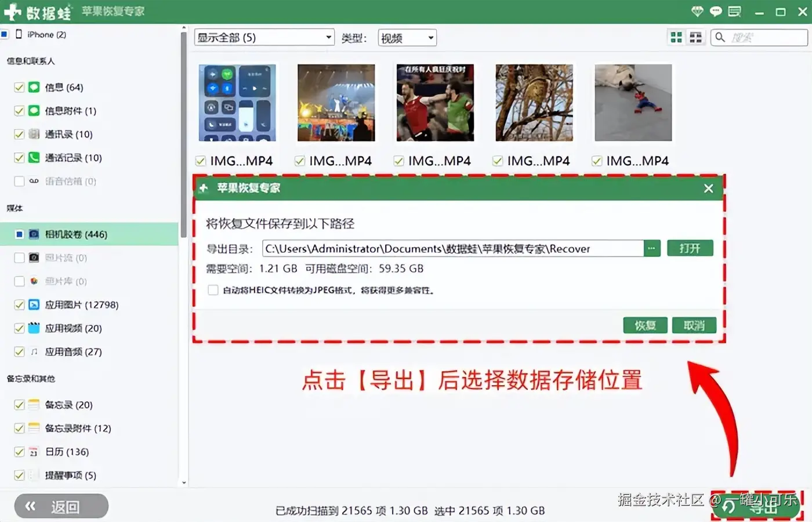Browse export folder with the ... button
This screenshot has width=812, height=522.
tap(652, 248)
